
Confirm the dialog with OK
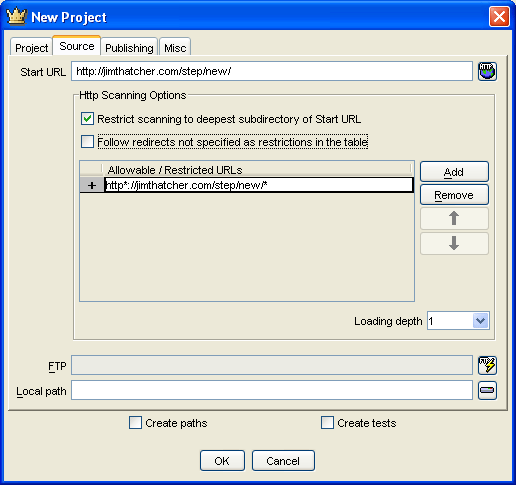(x=222, y=461)
